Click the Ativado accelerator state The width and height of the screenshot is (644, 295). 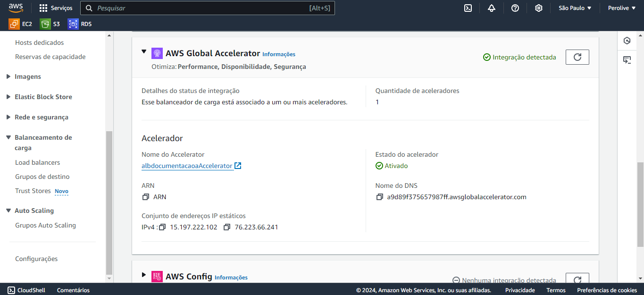(392, 166)
